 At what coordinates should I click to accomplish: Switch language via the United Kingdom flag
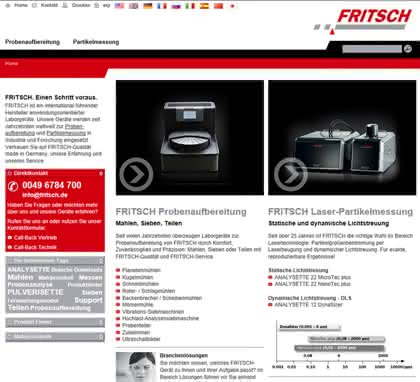tap(133, 6)
